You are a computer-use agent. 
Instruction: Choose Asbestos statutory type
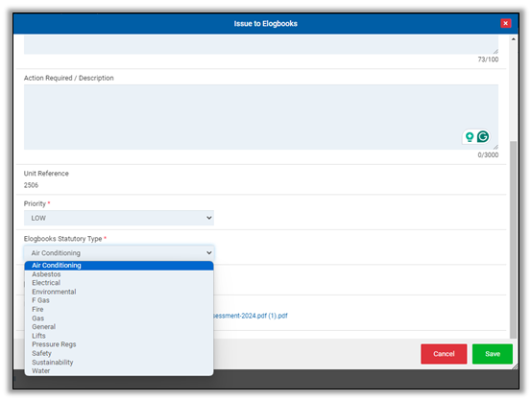pos(46,274)
